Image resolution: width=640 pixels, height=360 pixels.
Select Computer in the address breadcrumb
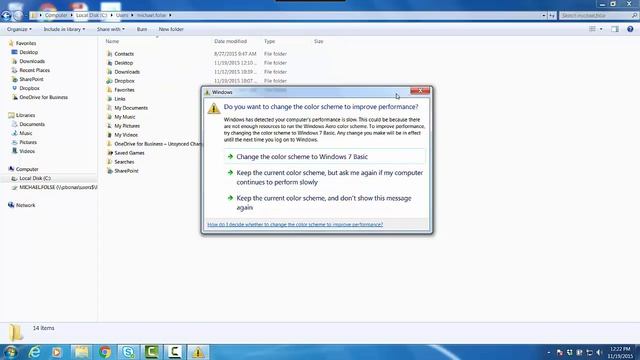[x=56, y=15]
